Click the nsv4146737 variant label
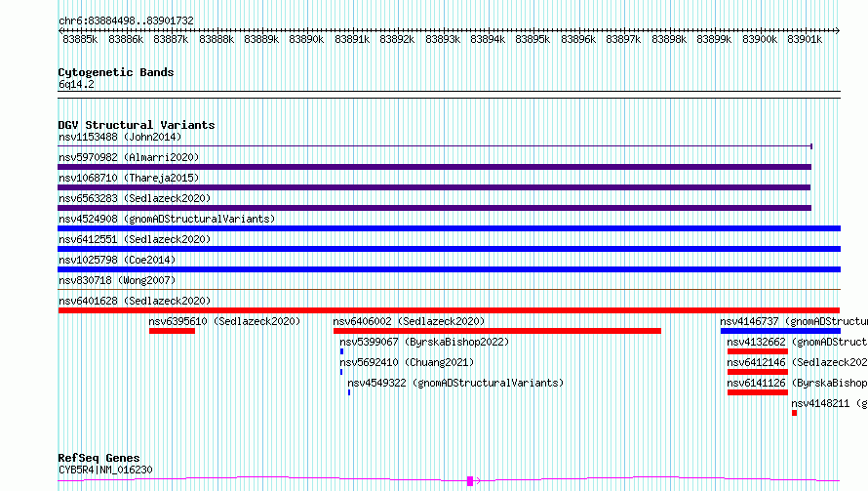The width and height of the screenshot is (868, 491). (794, 321)
